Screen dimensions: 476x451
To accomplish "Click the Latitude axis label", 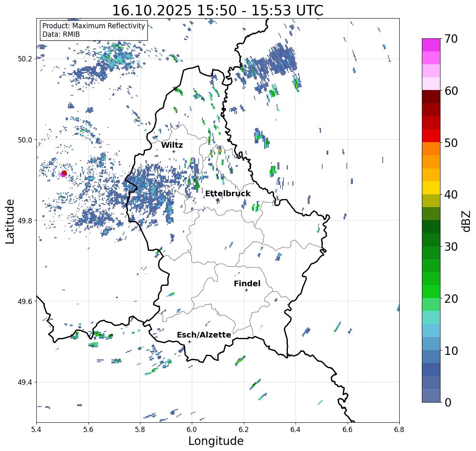I will pos(10,221).
